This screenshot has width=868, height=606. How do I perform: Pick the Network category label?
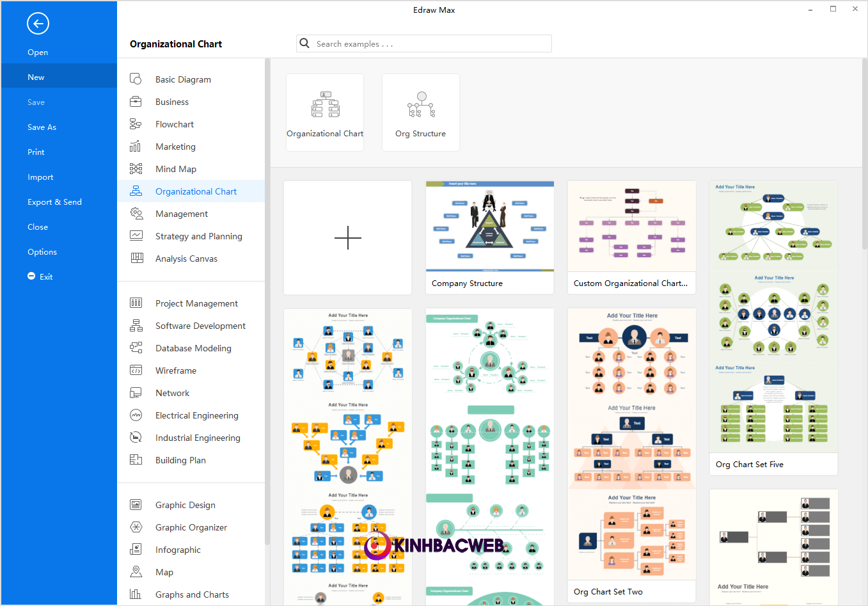pos(173,393)
